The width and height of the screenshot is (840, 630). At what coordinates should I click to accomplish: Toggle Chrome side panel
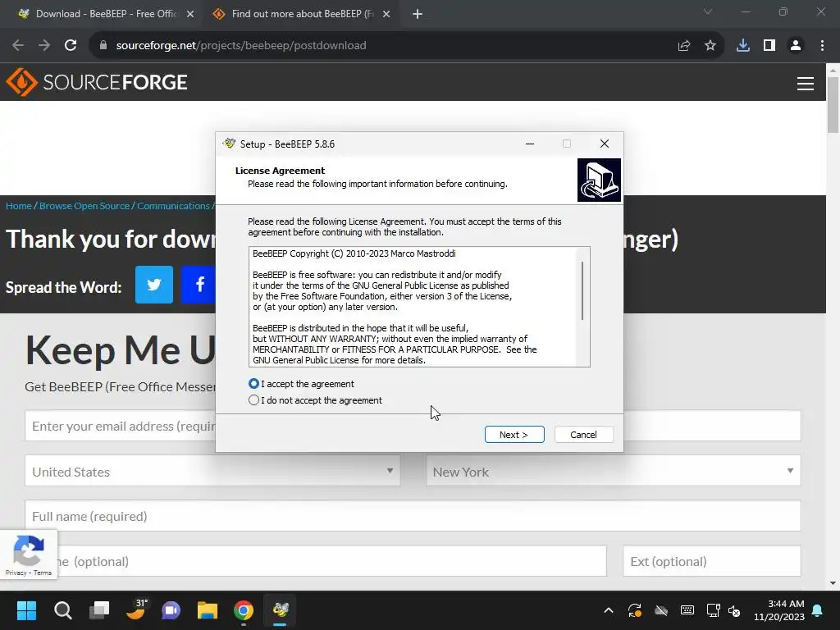769,46
